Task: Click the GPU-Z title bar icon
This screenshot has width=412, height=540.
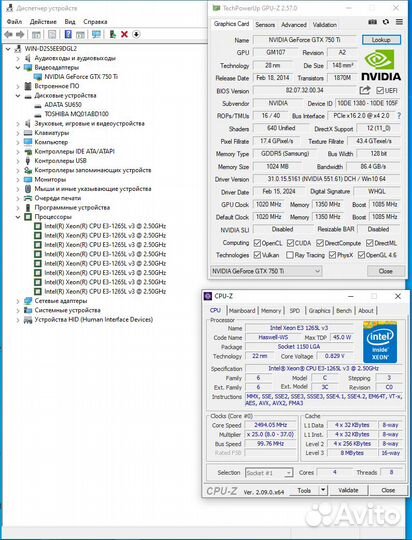Action: point(216,8)
